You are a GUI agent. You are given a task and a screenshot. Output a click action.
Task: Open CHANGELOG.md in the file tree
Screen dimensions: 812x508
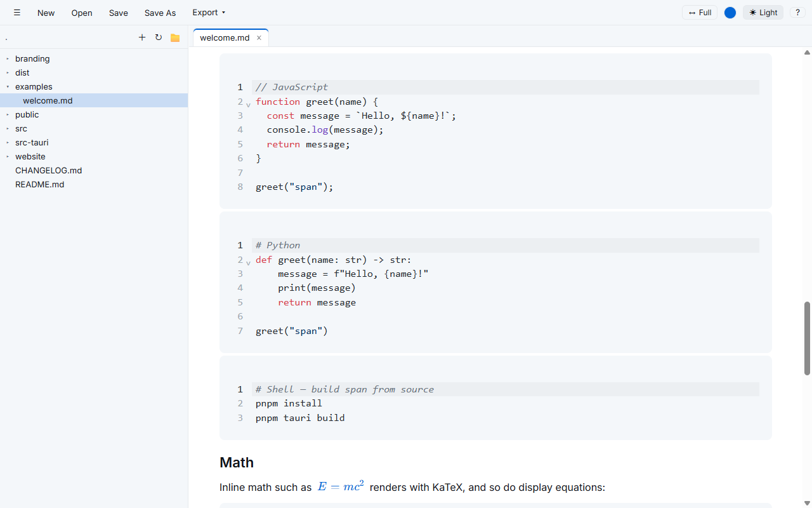94,170
